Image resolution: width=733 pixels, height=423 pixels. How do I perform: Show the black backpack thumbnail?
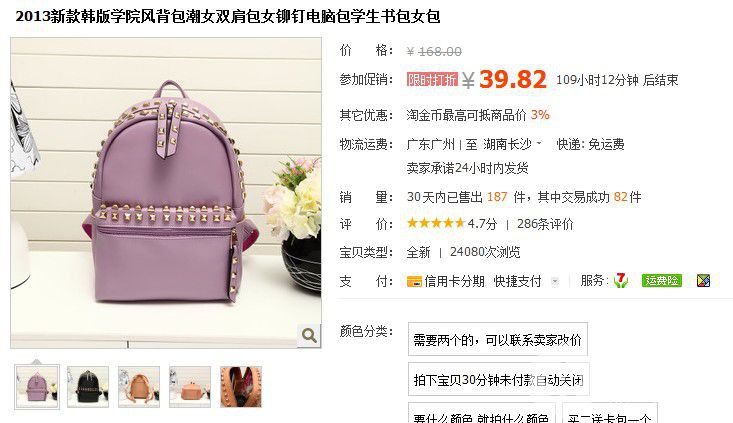click(88, 387)
